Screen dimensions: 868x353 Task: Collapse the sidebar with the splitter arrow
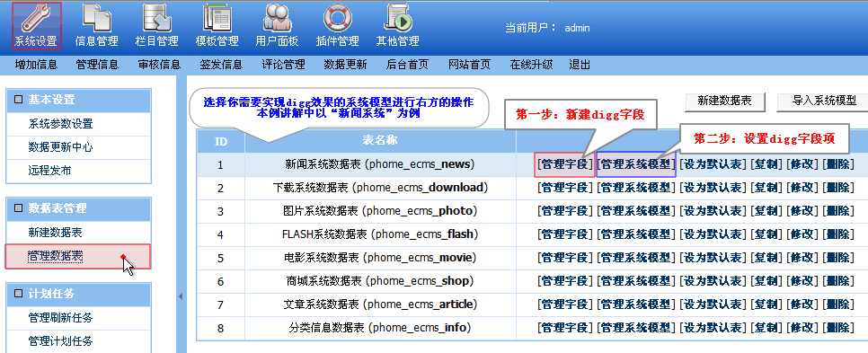[x=181, y=297]
